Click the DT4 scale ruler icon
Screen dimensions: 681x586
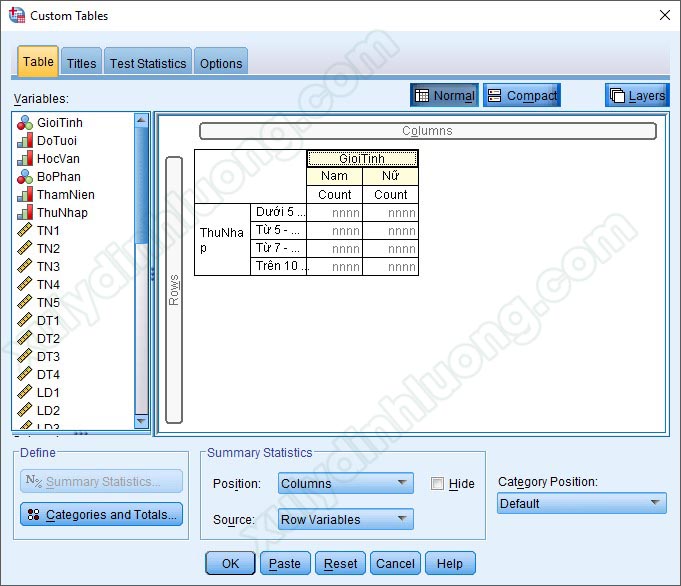click(25, 374)
